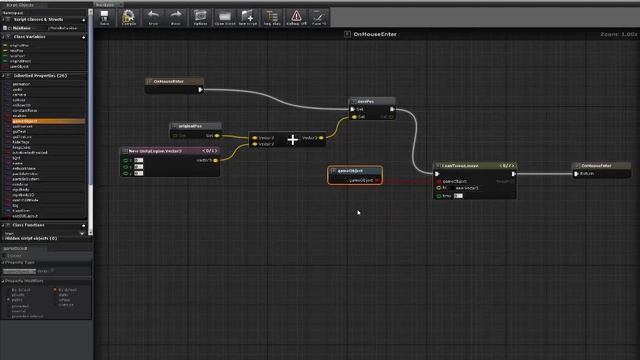This screenshot has height=360, width=640.
Task: Click the LeanTween.move time value field
Action: tap(458, 196)
